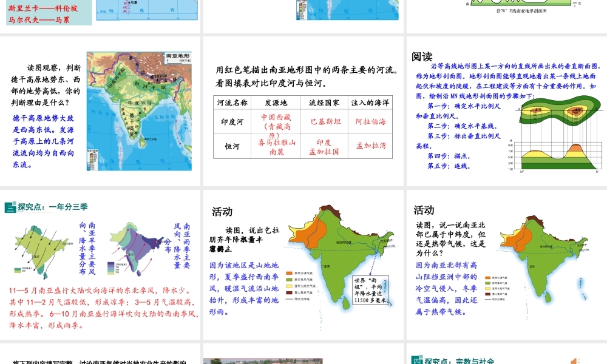Click the 第五步：连线 line
Screen dimensions: 607x364
[x=449, y=166]
